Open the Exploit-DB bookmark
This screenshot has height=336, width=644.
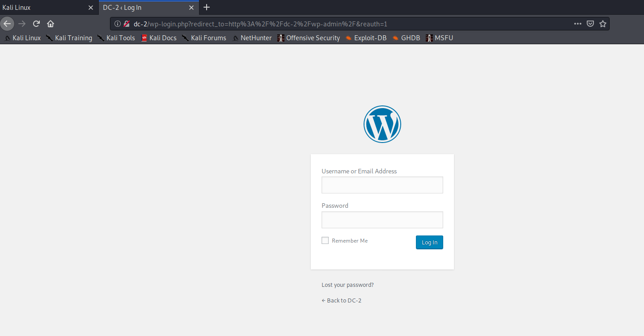(x=366, y=38)
